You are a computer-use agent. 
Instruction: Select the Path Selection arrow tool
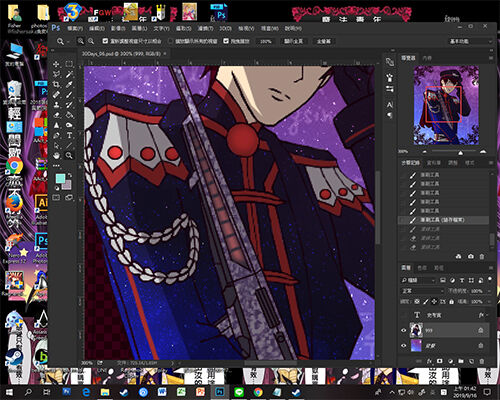coord(56,146)
